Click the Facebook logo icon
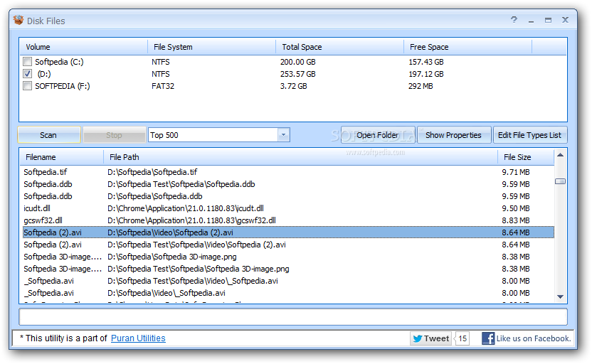 (x=488, y=338)
